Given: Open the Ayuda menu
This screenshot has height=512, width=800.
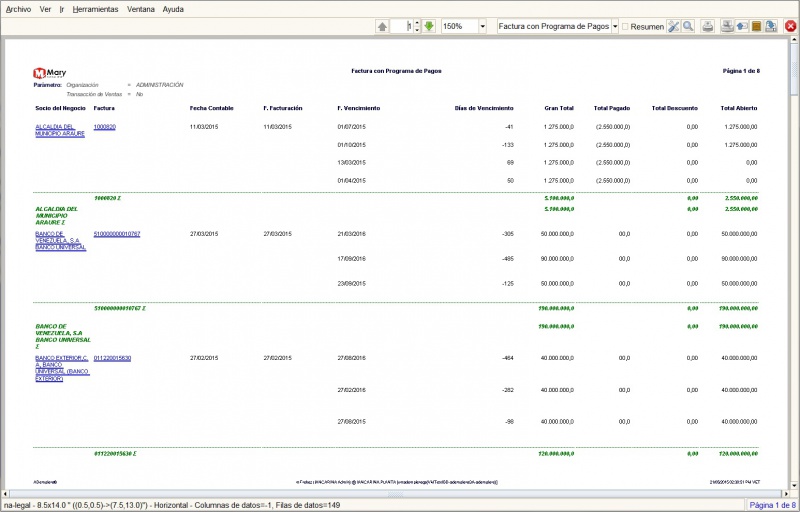Looking at the screenshot, I should [x=173, y=9].
